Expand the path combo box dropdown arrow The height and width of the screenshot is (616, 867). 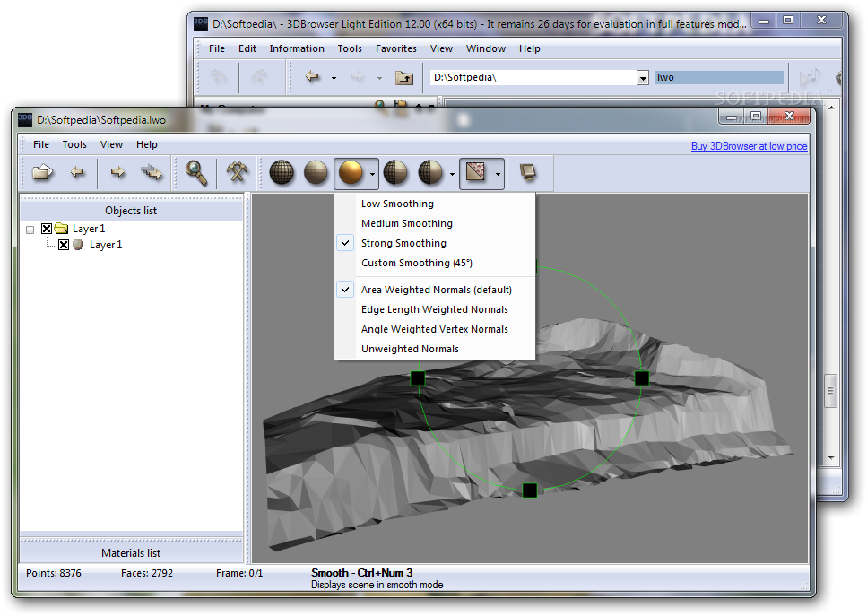pos(642,78)
